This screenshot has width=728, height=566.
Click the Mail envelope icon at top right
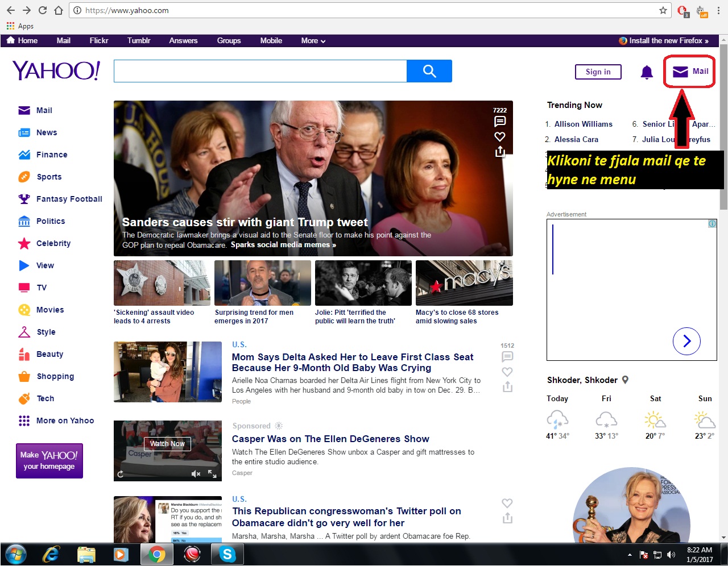(x=680, y=72)
